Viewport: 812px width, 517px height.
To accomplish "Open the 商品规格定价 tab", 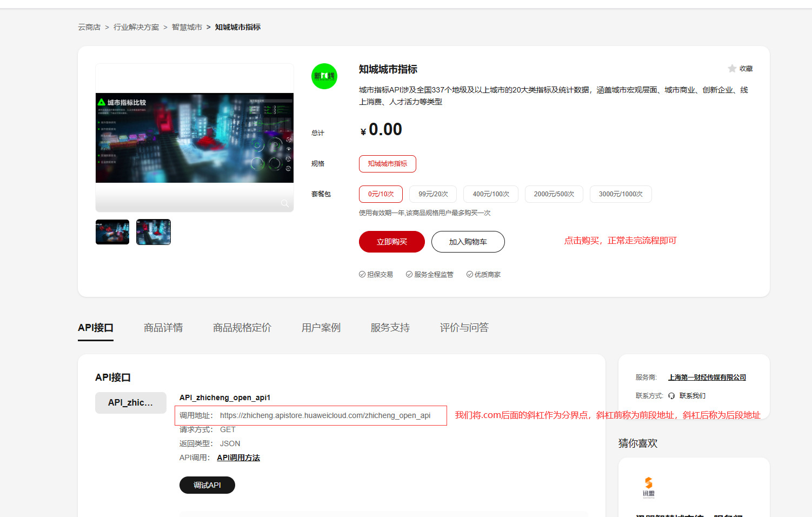I will coord(242,328).
